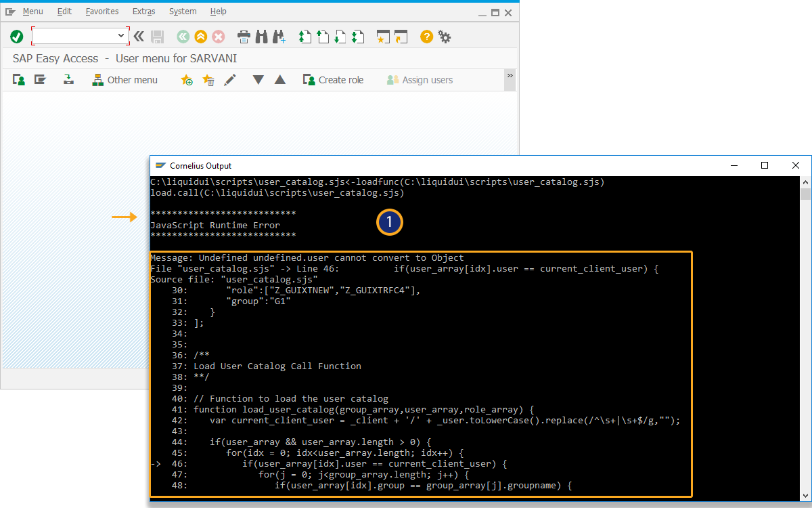The image size is (812, 508).
Task: Go to First Page icon
Action: pyautogui.click(x=305, y=37)
